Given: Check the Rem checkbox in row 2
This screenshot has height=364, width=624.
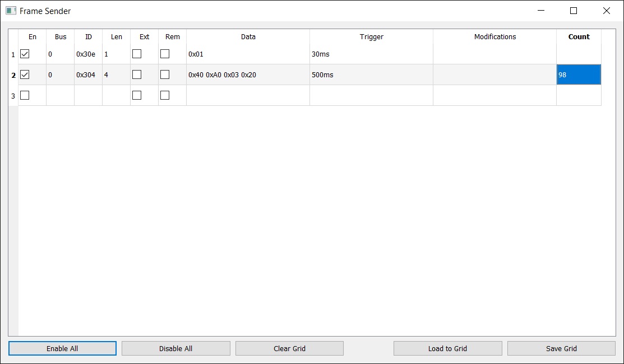Looking at the screenshot, I should [x=165, y=74].
